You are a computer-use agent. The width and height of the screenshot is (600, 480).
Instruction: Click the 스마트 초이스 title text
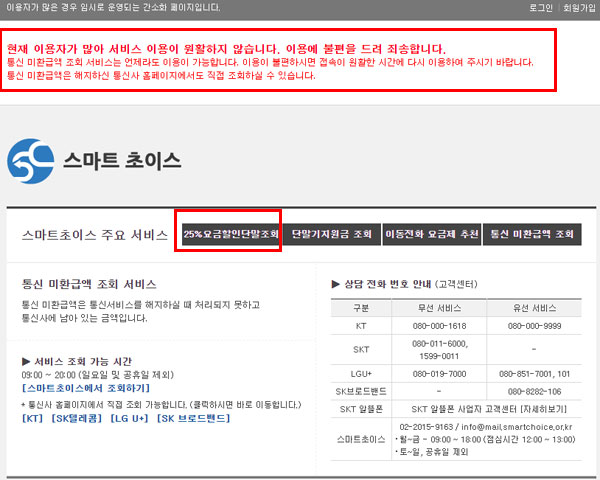[122, 160]
